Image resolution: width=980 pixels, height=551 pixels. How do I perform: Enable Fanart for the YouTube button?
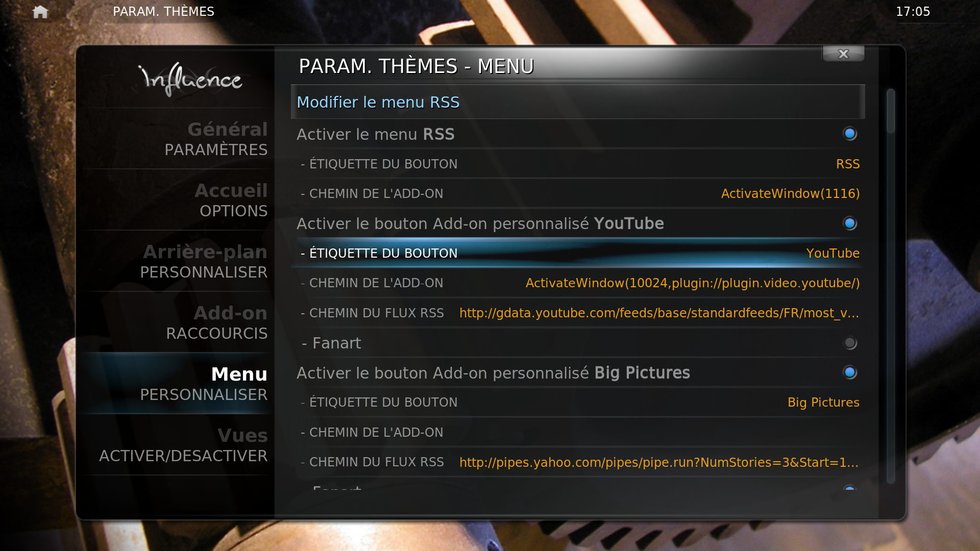pyautogui.click(x=849, y=343)
